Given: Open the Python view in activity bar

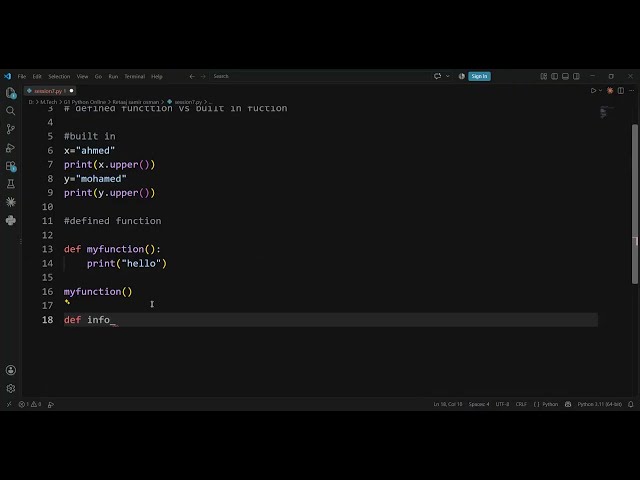Looking at the screenshot, I should [x=11, y=220].
